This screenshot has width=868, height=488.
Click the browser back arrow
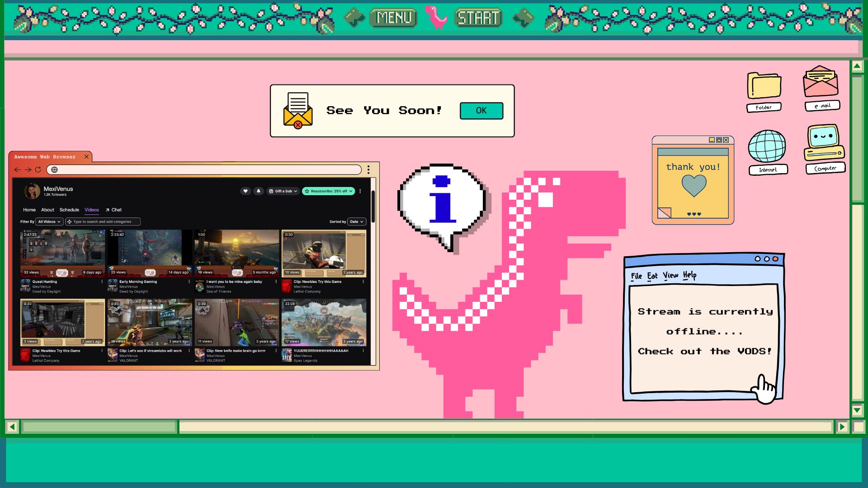coord(17,170)
